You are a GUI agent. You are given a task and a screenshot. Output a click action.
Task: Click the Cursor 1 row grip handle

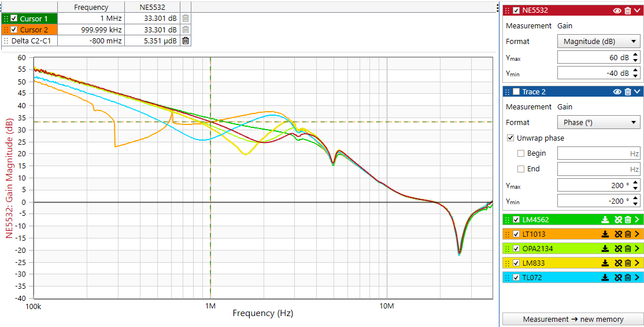pos(6,19)
